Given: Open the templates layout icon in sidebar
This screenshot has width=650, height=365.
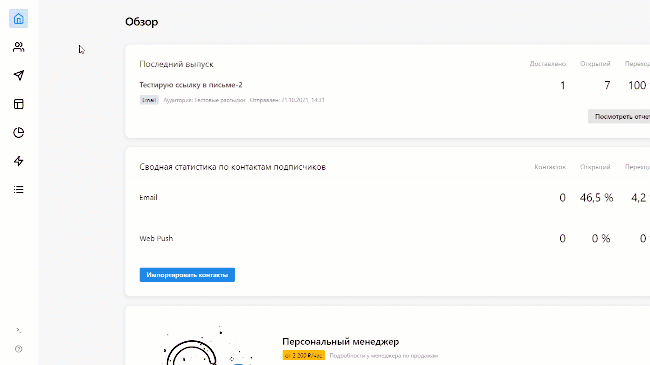Looking at the screenshot, I should [19, 104].
